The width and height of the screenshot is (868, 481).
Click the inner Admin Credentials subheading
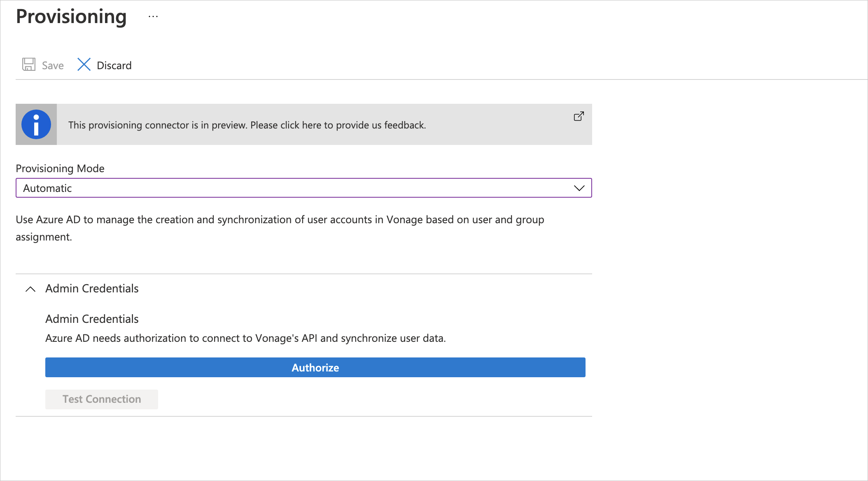point(92,319)
